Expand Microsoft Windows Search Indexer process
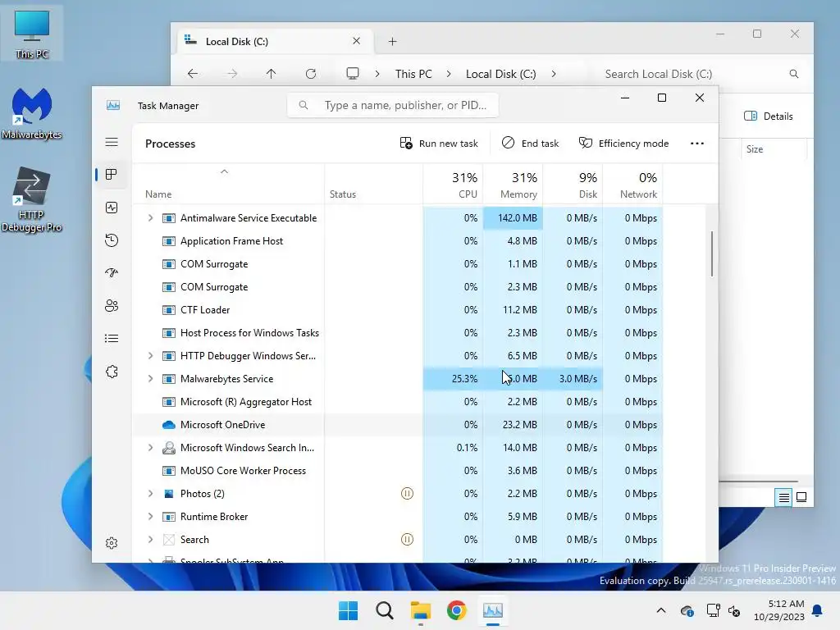 (x=151, y=447)
